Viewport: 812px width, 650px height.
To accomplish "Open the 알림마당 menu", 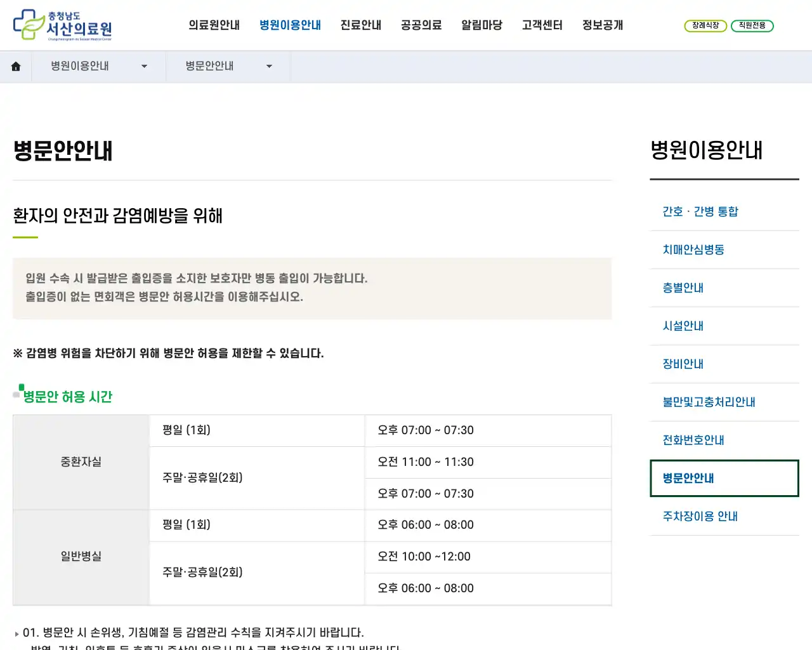I will tap(481, 25).
